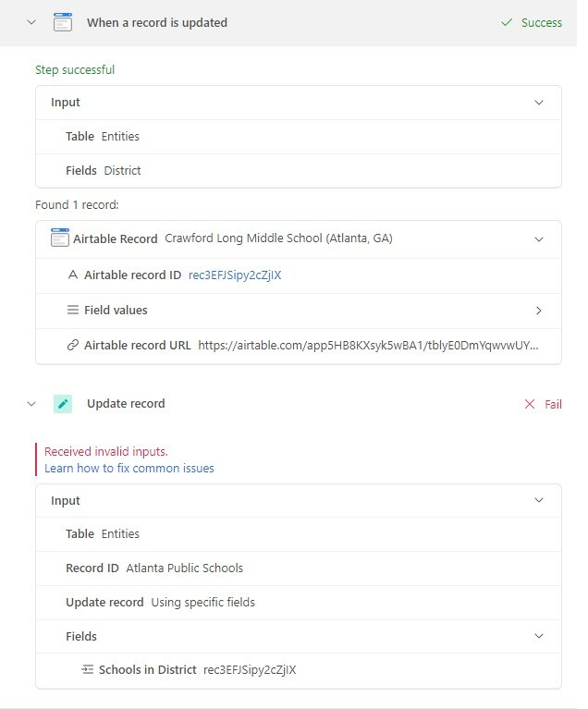Collapse the trigger step Input section chevron

[x=539, y=103]
